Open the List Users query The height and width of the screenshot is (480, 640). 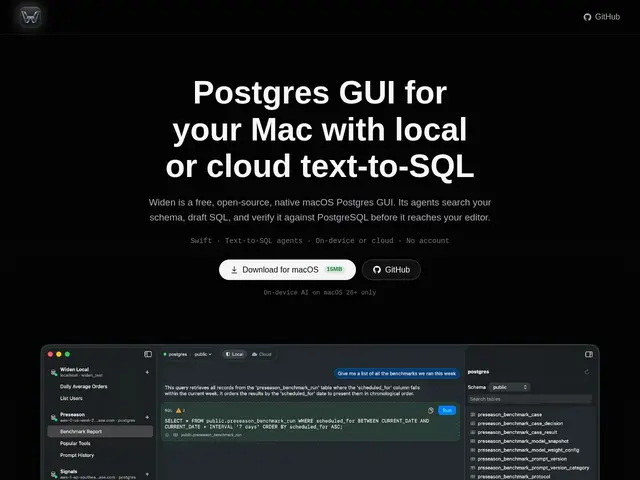[71, 398]
